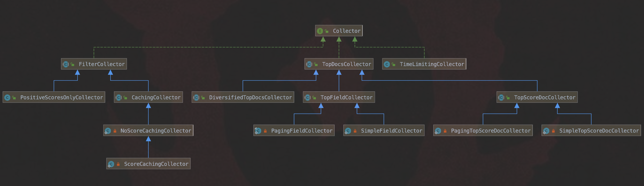Click the lock icon on PagingFieldCollector
This screenshot has height=186, width=644.
tap(265, 131)
